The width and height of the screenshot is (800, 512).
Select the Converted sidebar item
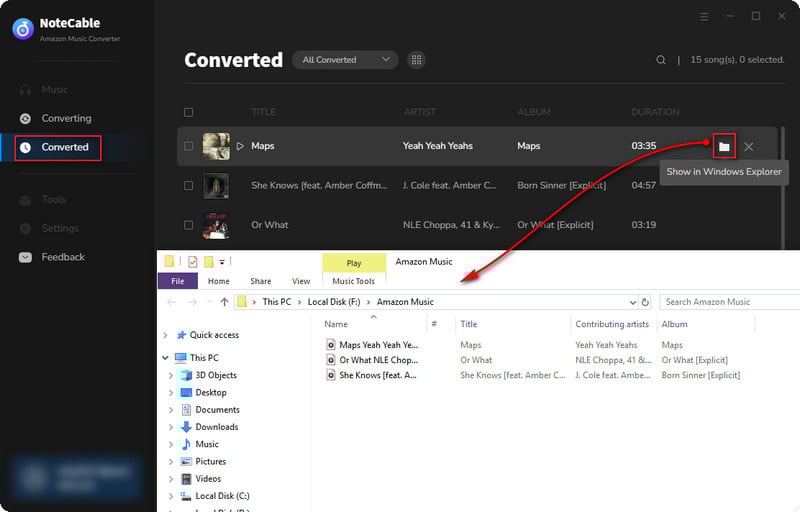click(58, 147)
